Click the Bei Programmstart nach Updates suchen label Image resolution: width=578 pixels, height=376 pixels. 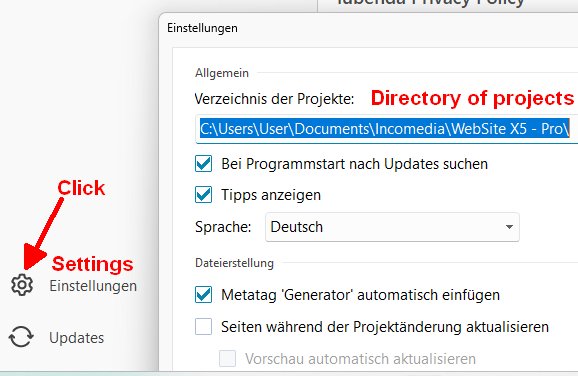point(354,164)
